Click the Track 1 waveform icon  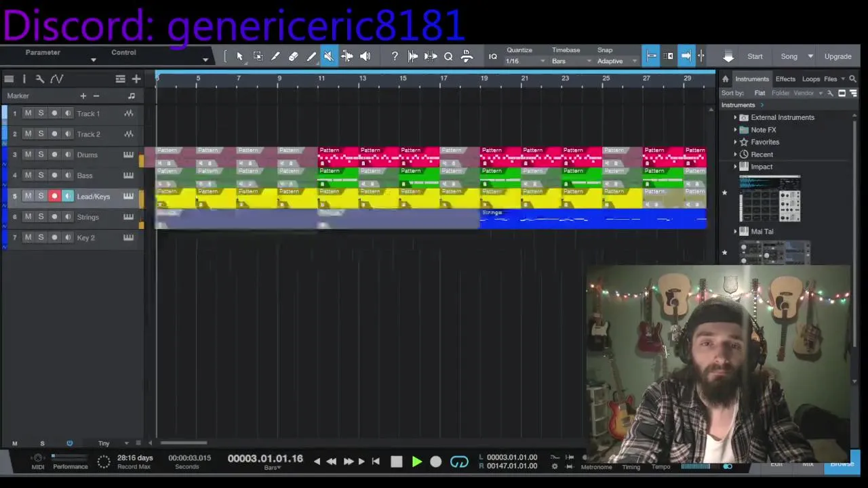128,113
